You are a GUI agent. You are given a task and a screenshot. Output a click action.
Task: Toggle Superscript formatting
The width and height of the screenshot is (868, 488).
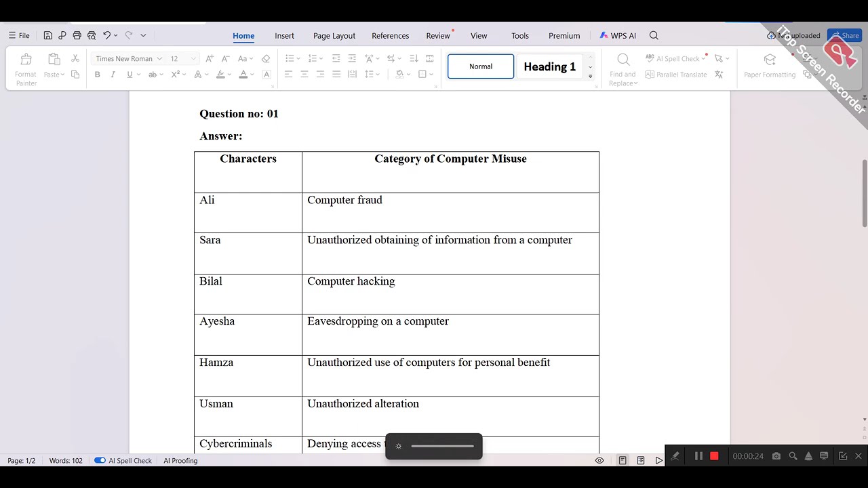point(176,75)
